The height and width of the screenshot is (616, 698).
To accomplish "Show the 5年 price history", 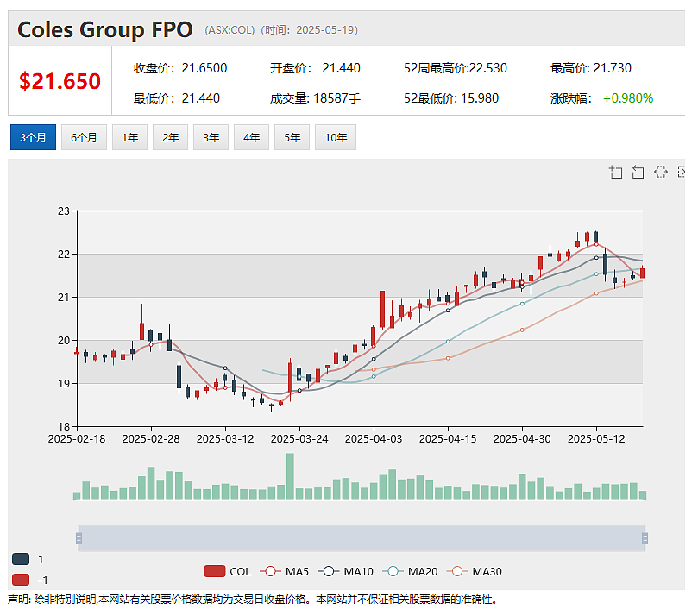I will click(292, 137).
